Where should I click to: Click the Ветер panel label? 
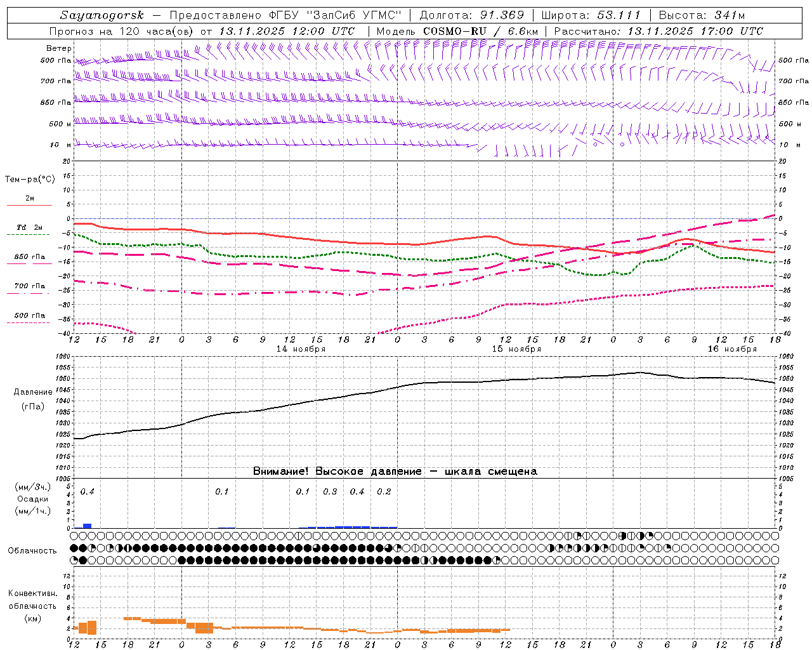pos(59,48)
